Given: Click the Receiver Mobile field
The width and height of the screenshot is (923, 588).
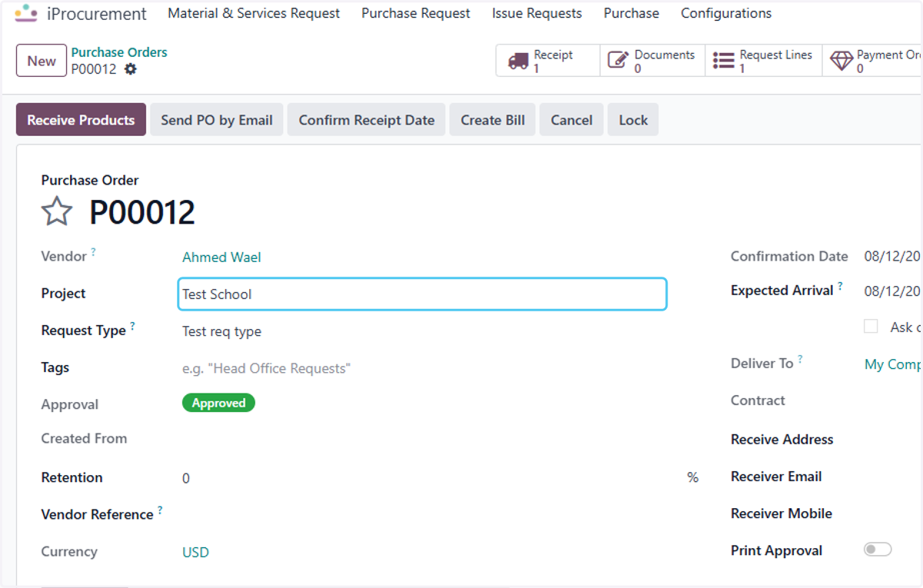Looking at the screenshot, I should [x=892, y=513].
